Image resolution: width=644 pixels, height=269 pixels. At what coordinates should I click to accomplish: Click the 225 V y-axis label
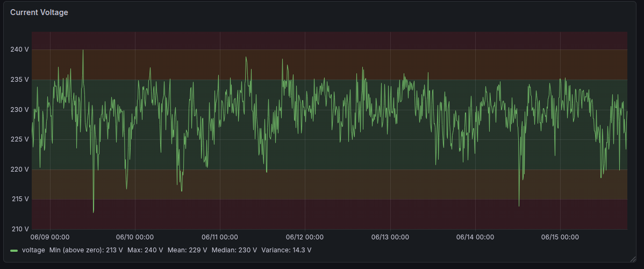click(x=19, y=139)
